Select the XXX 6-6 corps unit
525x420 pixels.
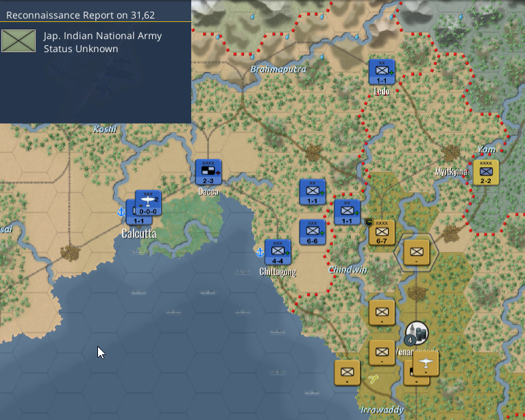click(313, 232)
